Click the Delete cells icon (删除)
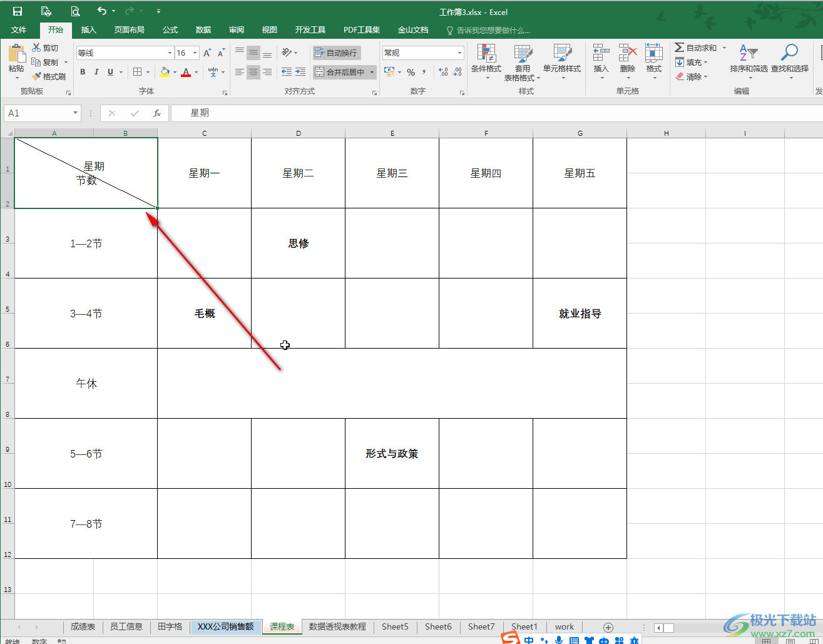The image size is (823, 644). 627,53
